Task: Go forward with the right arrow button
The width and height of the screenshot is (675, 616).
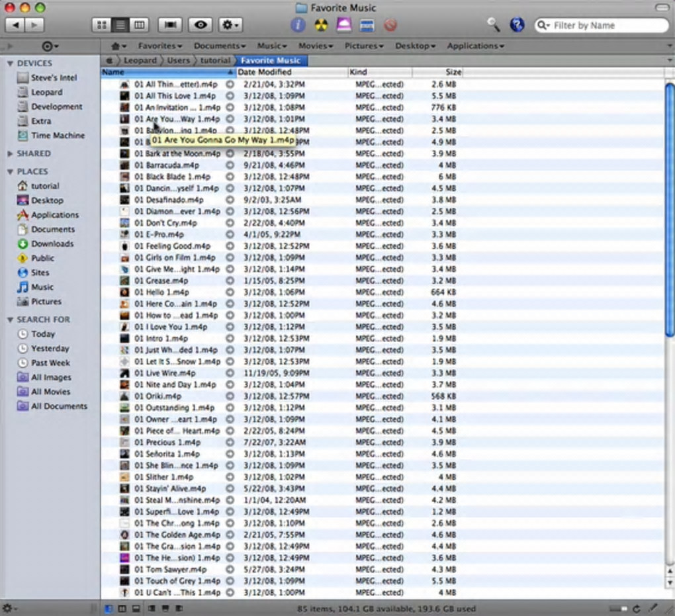Action: 34,25
